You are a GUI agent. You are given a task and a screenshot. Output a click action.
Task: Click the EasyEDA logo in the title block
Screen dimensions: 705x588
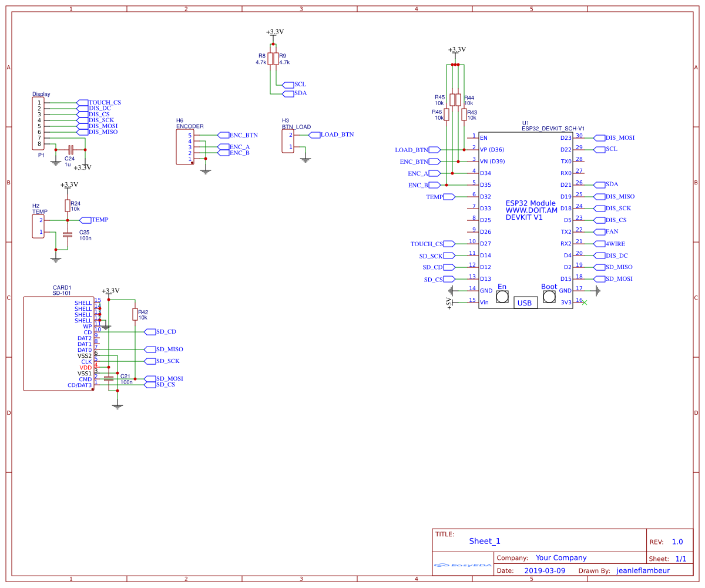[x=461, y=565]
